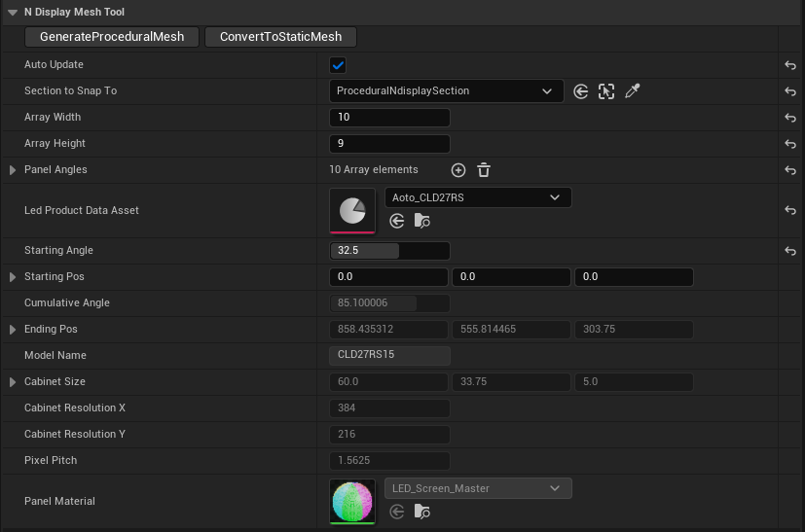The width and height of the screenshot is (805, 532).
Task: Reset Section to Snap To to default
Action: coord(790,91)
